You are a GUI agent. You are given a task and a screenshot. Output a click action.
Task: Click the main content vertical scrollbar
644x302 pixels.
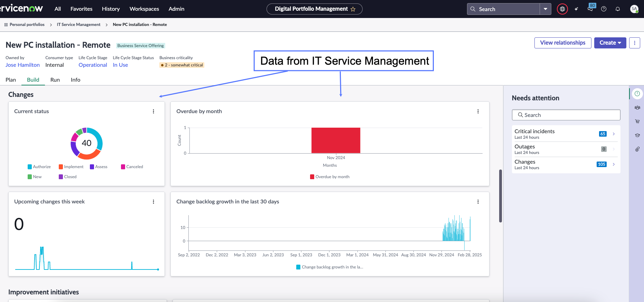pyautogui.click(x=501, y=196)
